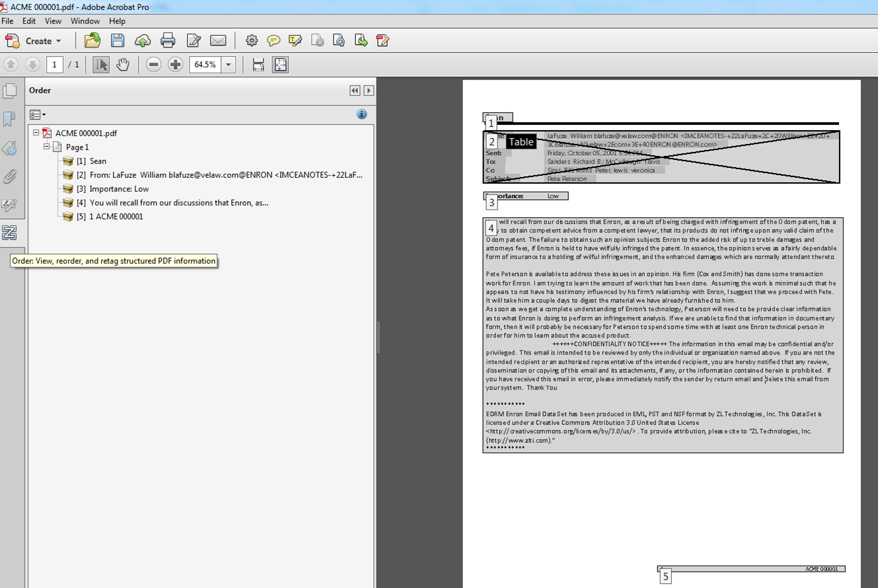This screenshot has width=878, height=588.
Task: Click the Edit text page icon
Action: (x=194, y=41)
